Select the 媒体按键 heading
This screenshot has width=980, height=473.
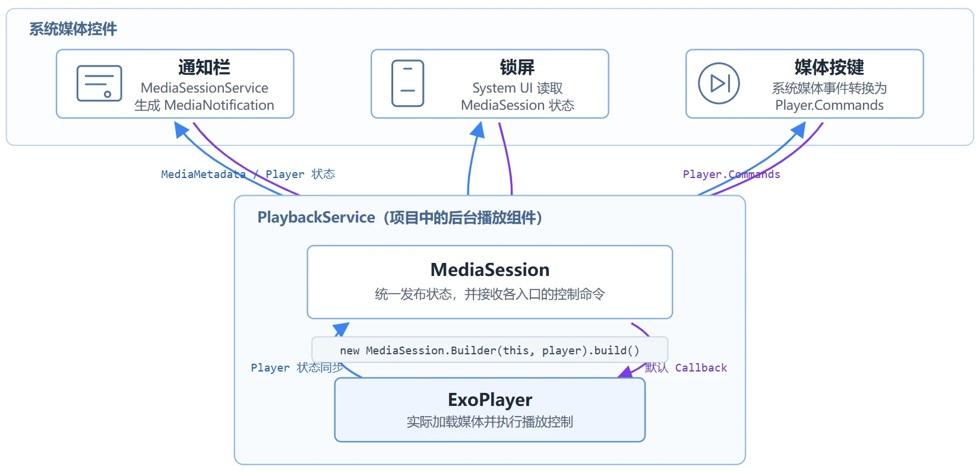[829, 67]
